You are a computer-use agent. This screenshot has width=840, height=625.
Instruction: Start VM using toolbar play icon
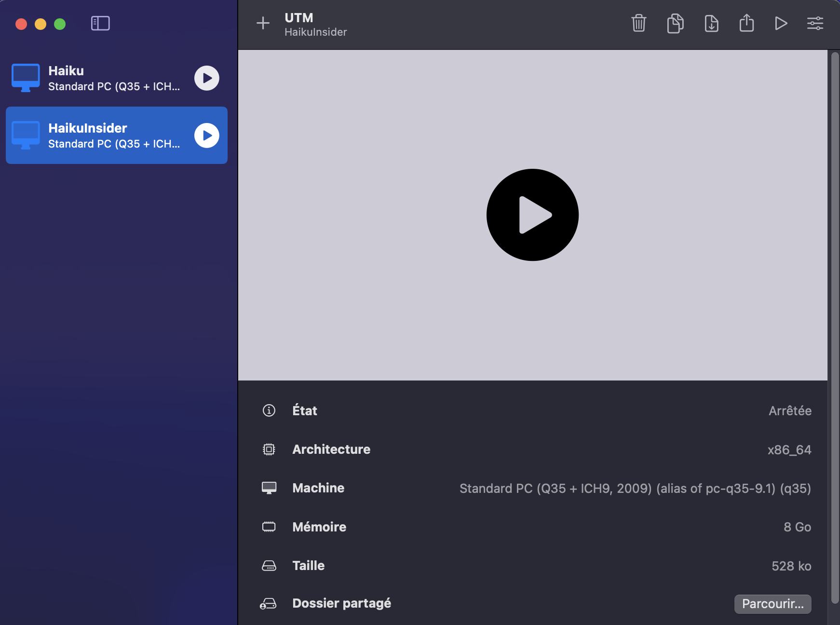[781, 23]
